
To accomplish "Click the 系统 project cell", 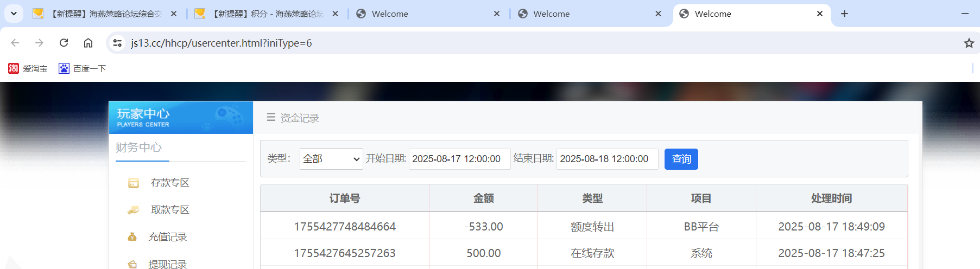I will (701, 253).
